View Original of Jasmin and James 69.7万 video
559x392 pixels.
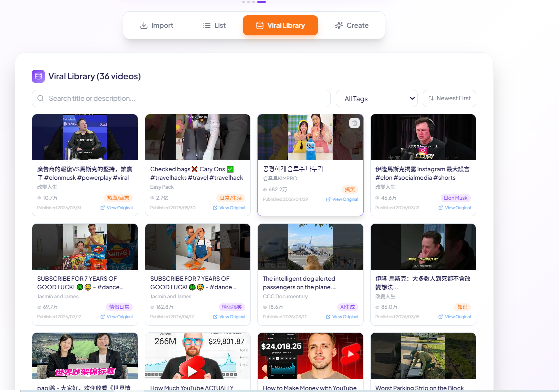[117, 316]
